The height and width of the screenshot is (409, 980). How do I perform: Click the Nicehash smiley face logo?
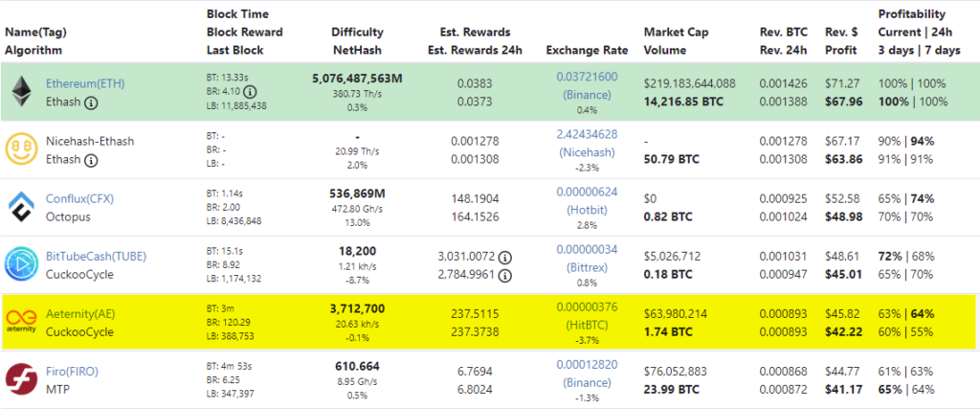click(21, 149)
